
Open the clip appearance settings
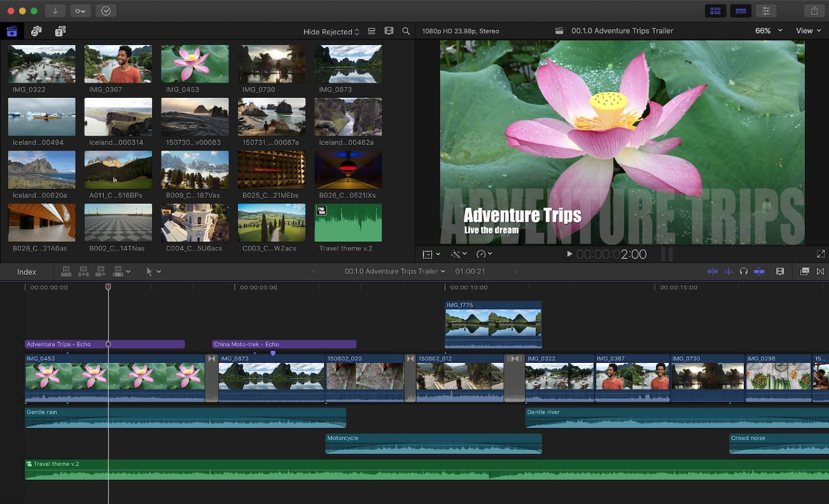(779, 271)
